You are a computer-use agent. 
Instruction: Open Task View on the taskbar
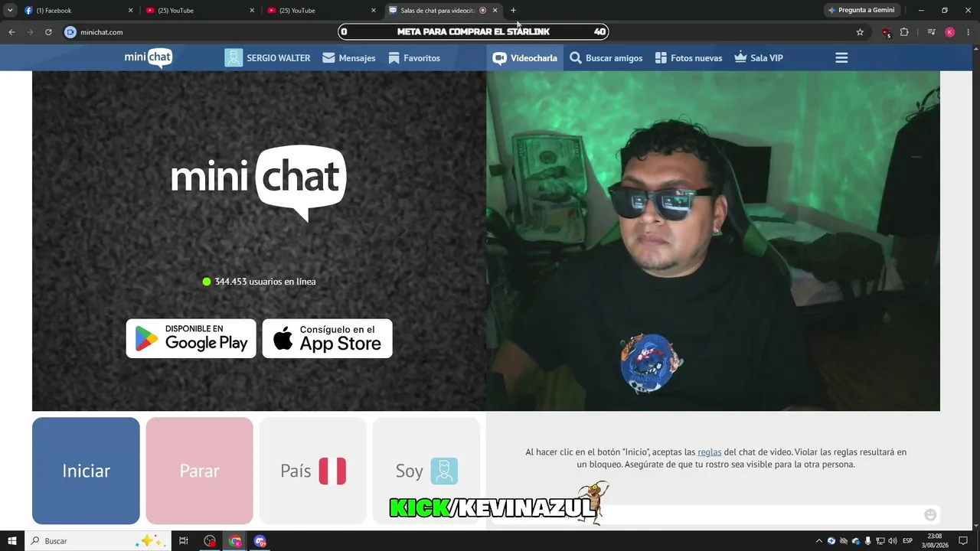point(184,541)
